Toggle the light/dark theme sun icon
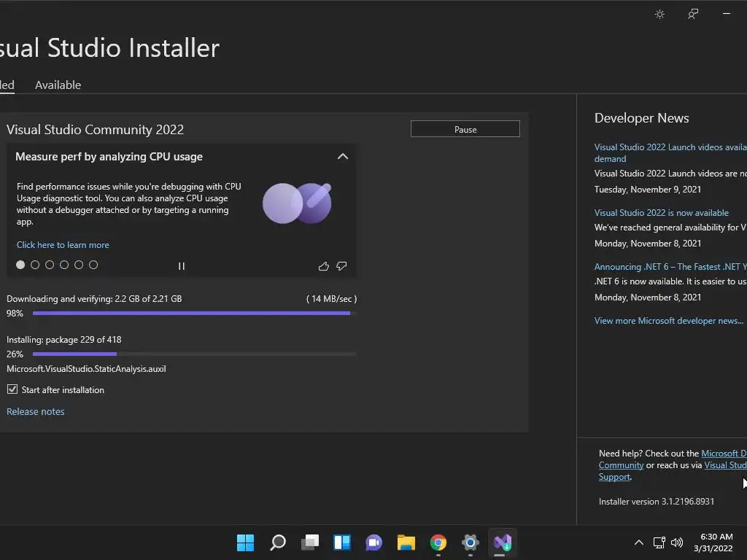 tap(659, 15)
